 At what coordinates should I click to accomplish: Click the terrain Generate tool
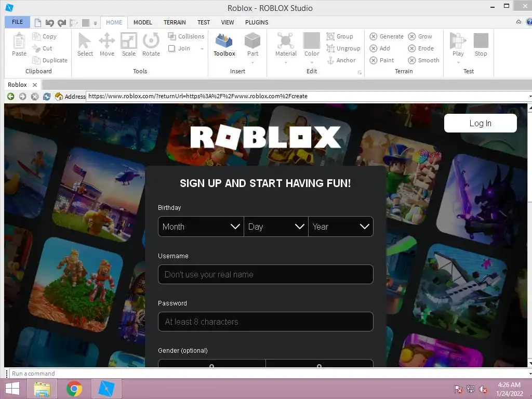387,36
